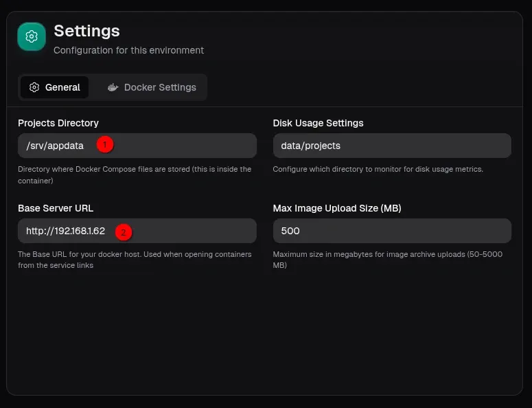Image resolution: width=532 pixels, height=408 pixels.
Task: Click the red number 2 badge
Action: click(x=124, y=231)
